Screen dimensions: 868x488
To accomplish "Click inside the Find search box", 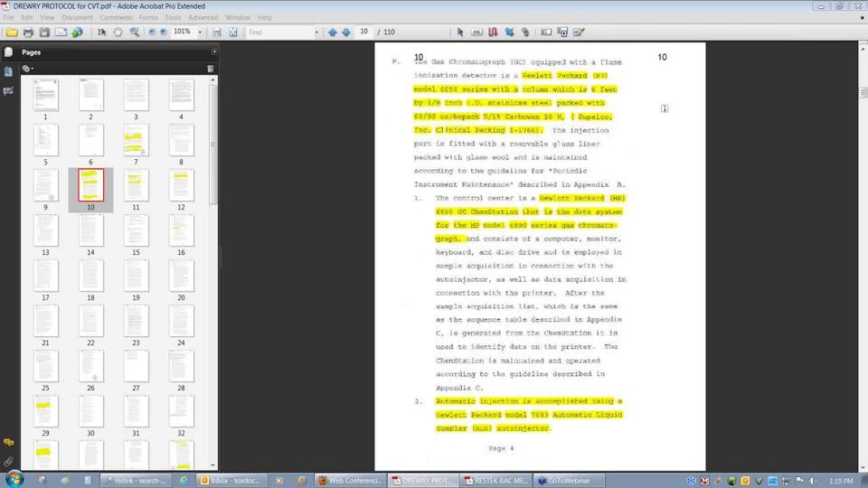I will coord(279,33).
